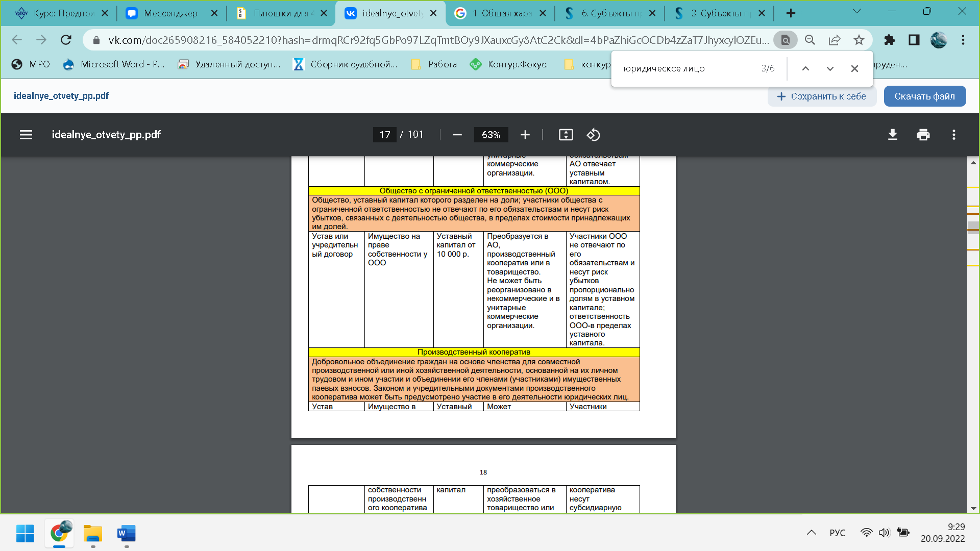Share this page icon in address bar
Viewport: 980px width, 551px height.
click(835, 40)
